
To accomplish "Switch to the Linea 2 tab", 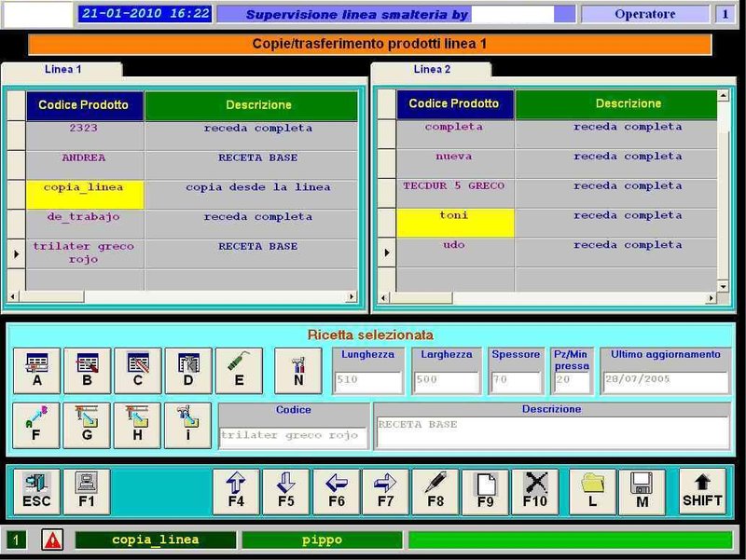I will 432,69.
